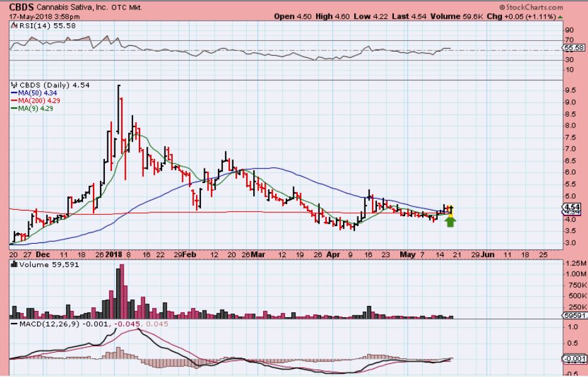Click the red MA(200) 4.29 legend entry
The image size is (588, 377).
point(36,101)
